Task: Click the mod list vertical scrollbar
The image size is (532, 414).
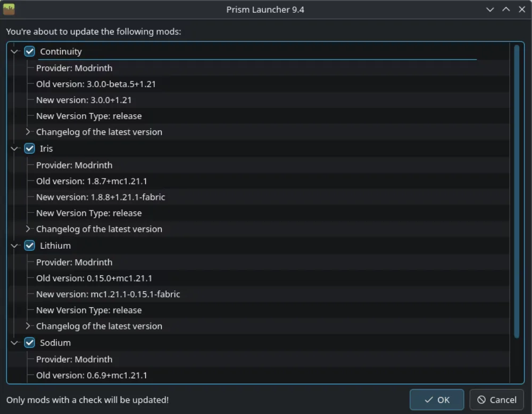Action: (x=517, y=191)
